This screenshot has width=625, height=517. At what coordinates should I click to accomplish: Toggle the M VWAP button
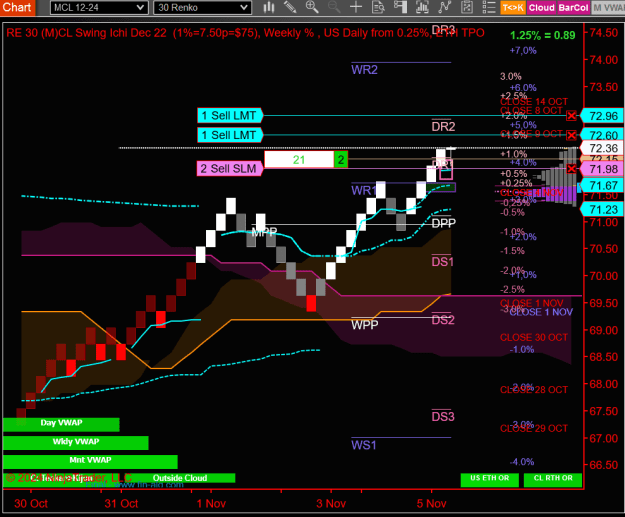(x=608, y=8)
